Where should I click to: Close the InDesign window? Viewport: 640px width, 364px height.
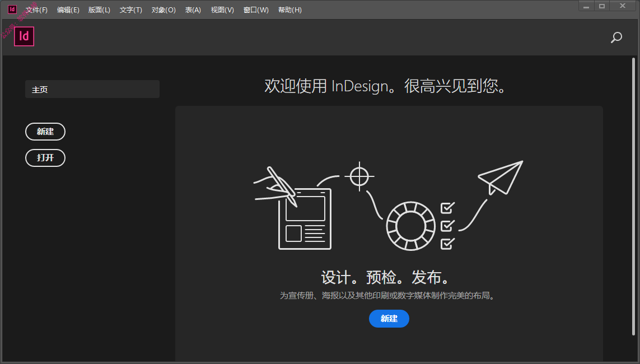point(623,6)
